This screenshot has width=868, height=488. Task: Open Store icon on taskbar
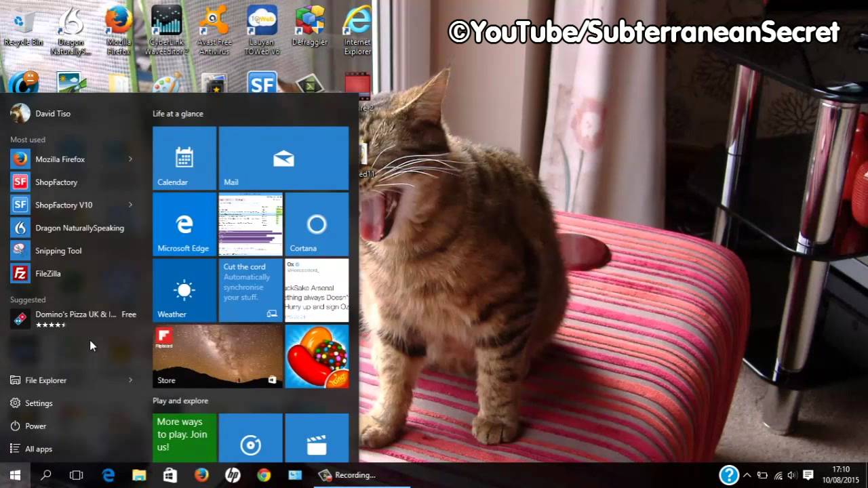pyautogui.click(x=170, y=475)
